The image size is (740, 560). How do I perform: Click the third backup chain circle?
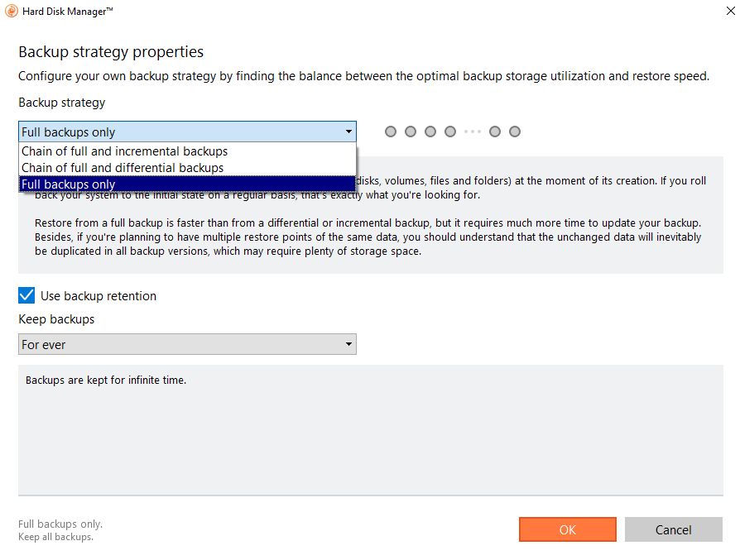(430, 132)
